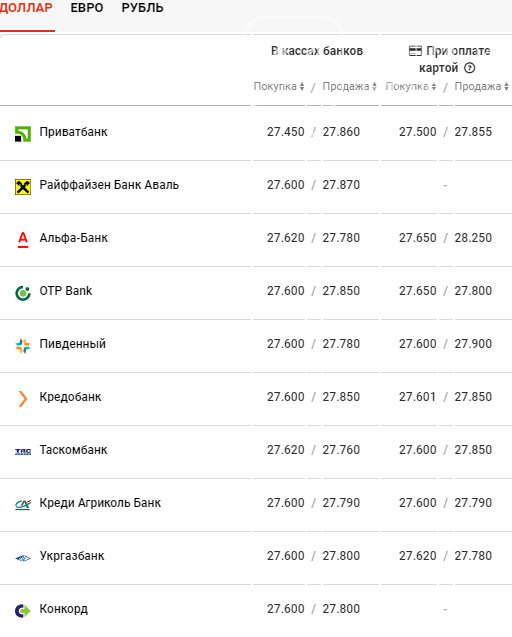Click the red Альфа-Банк logo icon
This screenshot has height=637, width=512.
click(23, 240)
